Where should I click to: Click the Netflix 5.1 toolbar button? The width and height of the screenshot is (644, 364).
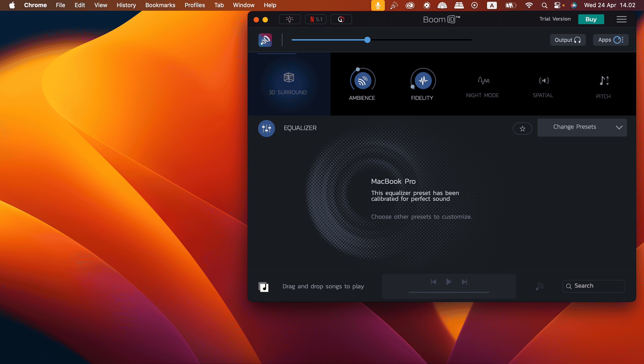316,19
